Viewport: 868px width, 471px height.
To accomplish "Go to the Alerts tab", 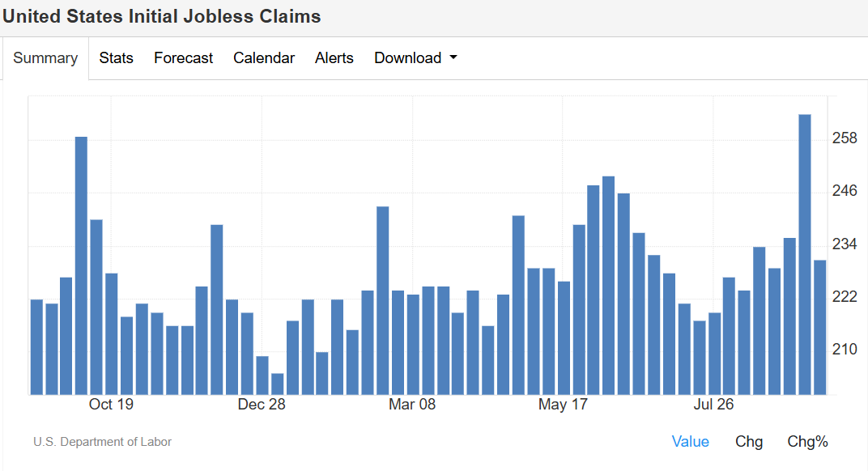I will coord(334,58).
